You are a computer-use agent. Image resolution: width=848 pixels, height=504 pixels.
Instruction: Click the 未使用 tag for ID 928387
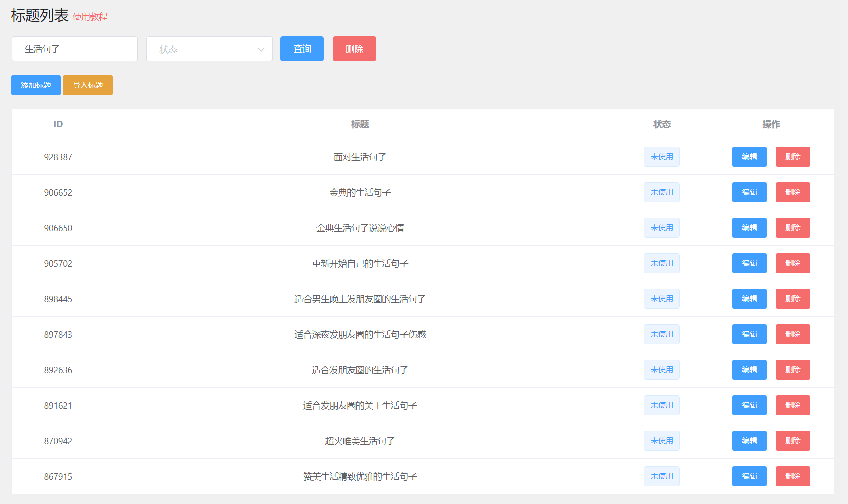[662, 157]
